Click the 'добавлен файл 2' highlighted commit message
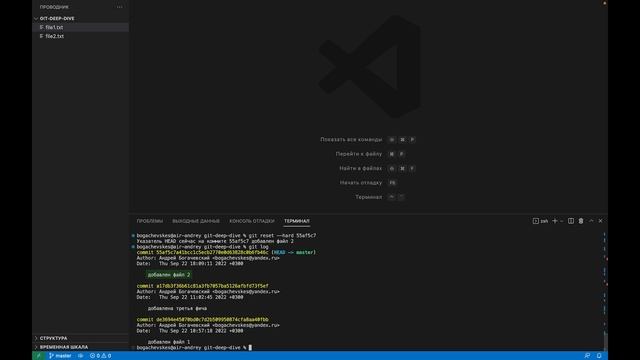 169,275
